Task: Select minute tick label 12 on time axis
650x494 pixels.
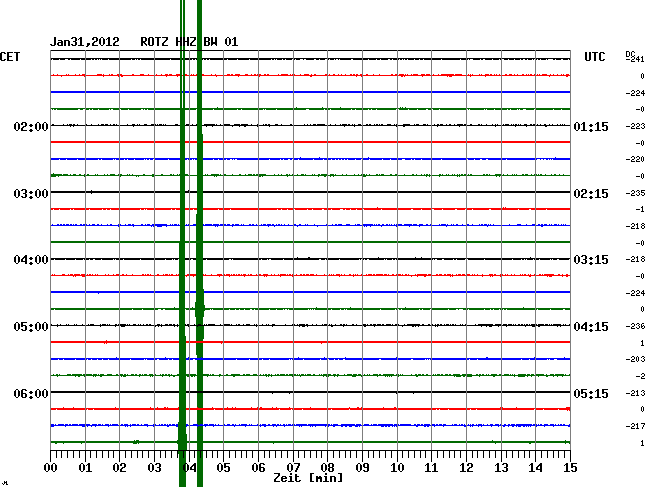Action: click(x=466, y=467)
